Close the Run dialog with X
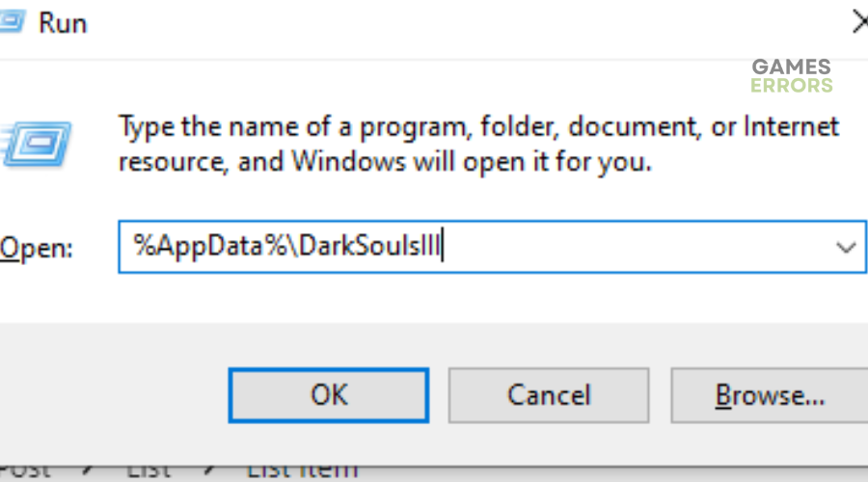The height and width of the screenshot is (482, 868). pyautogui.click(x=859, y=23)
